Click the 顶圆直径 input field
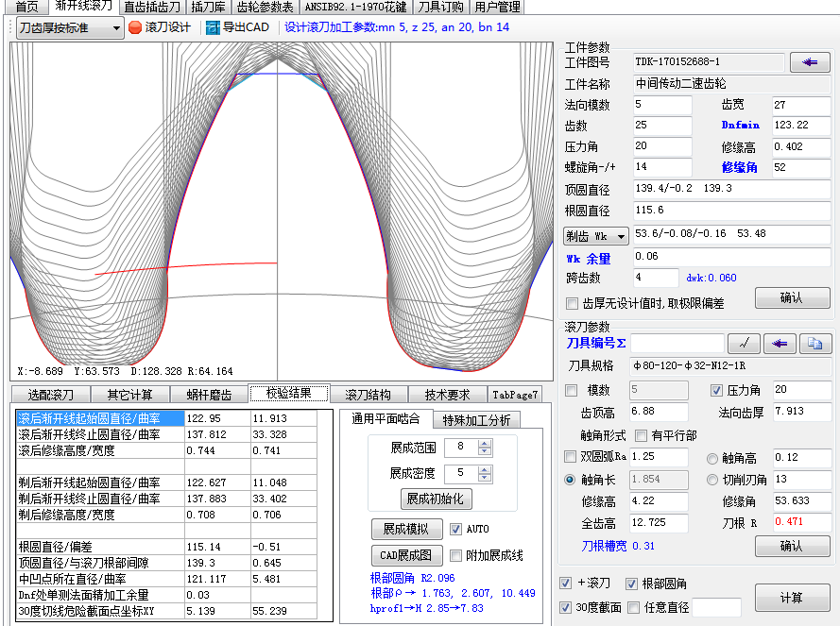 tap(731, 189)
